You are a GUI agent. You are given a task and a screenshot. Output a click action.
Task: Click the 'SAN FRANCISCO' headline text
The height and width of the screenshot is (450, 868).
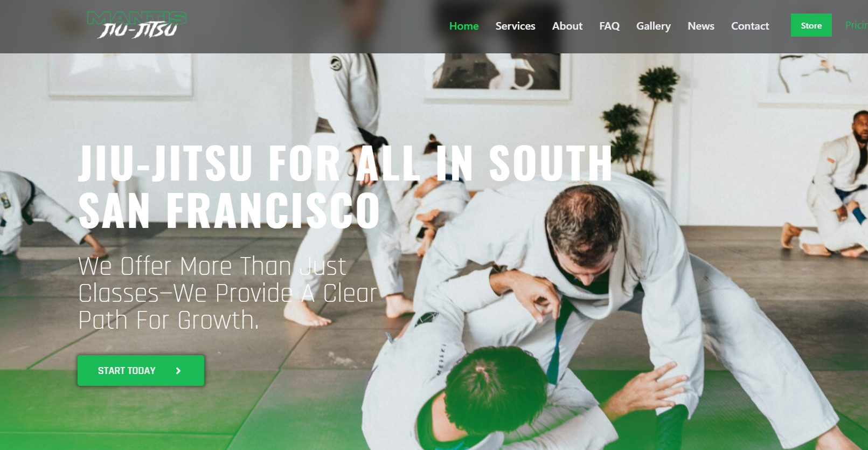[x=230, y=210]
